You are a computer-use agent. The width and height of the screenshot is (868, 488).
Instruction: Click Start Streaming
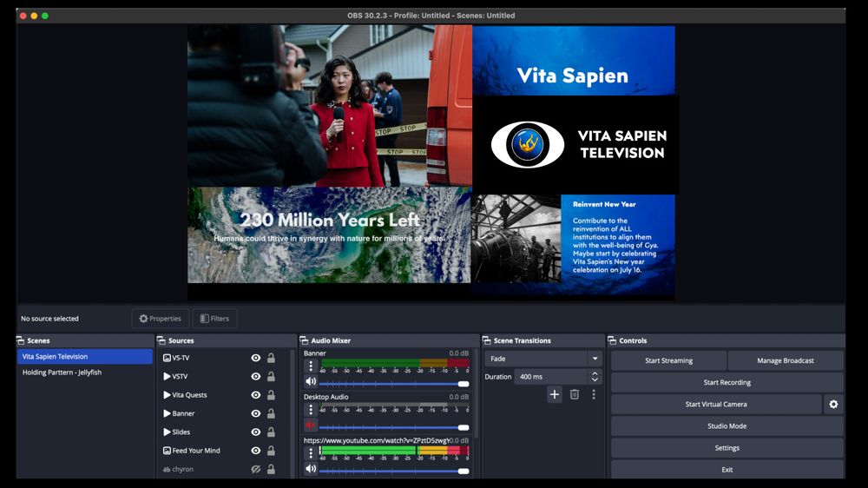click(668, 360)
